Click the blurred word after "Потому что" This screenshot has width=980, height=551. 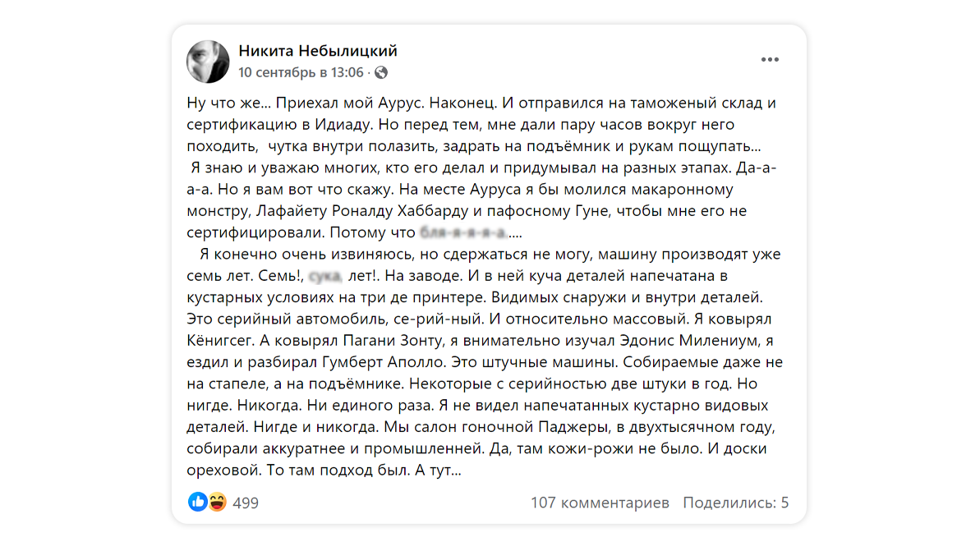[x=462, y=232]
